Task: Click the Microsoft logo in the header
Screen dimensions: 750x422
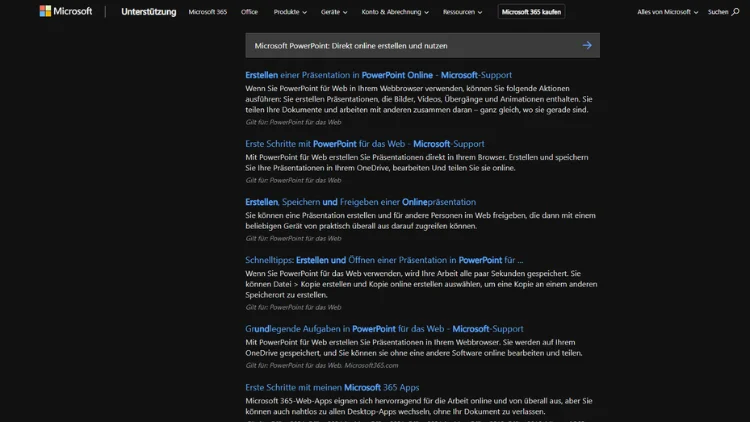Action: [x=66, y=11]
